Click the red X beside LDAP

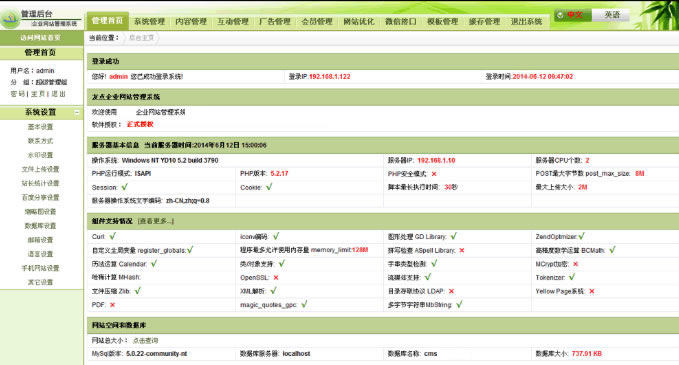pos(451,291)
